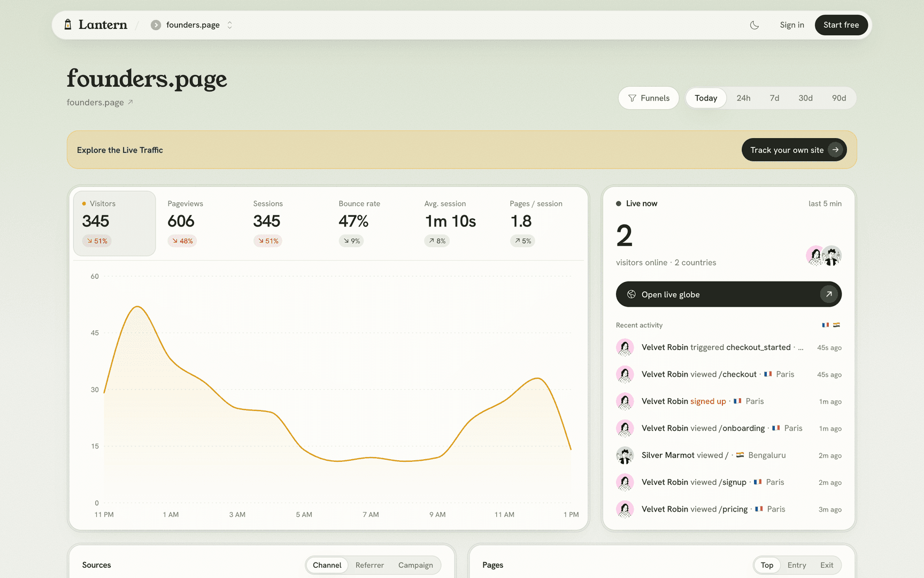924x578 pixels.
Task: Click the Explore the Live Traffic banner text
Action: (x=120, y=150)
